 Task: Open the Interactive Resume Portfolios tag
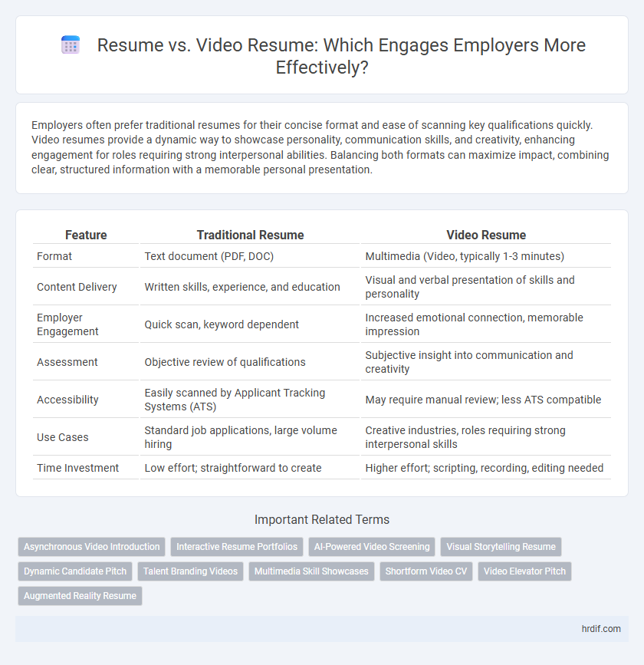point(237,547)
